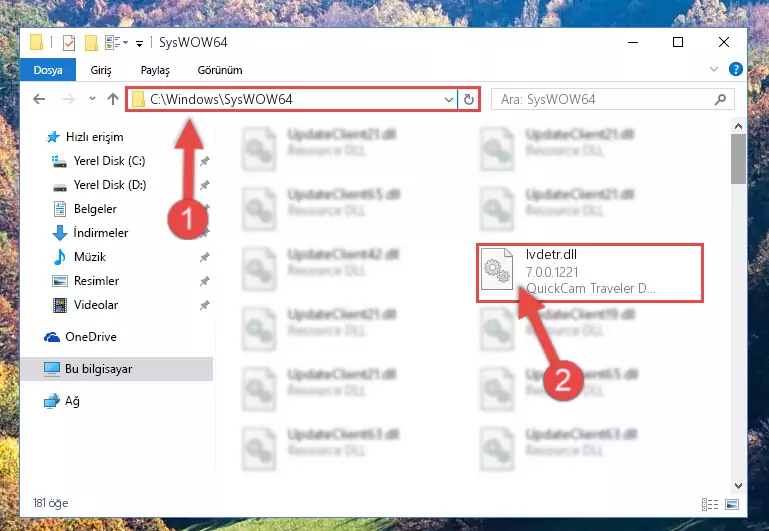769x531 pixels.
Task: Open the Paylaş ribbon tab
Action: (155, 70)
